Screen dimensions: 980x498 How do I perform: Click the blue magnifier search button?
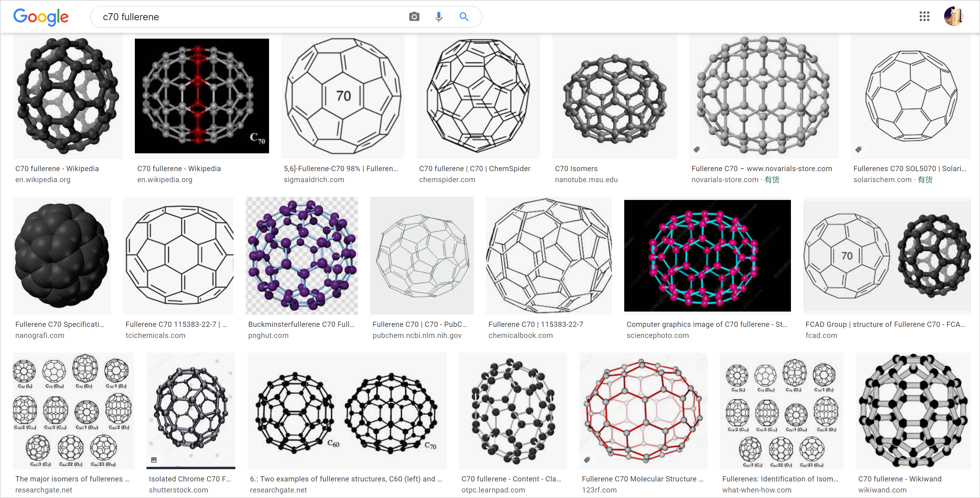(463, 17)
